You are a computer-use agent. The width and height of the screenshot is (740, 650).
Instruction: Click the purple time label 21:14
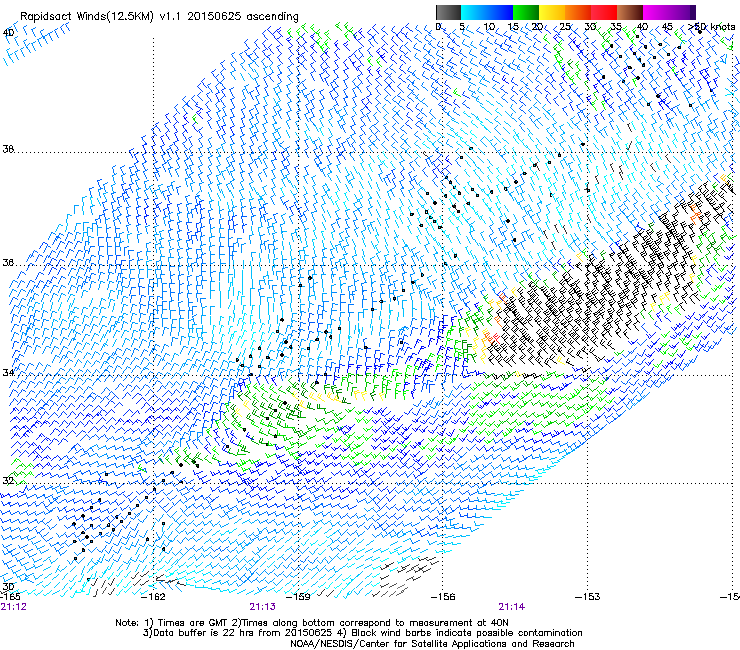(x=512, y=607)
